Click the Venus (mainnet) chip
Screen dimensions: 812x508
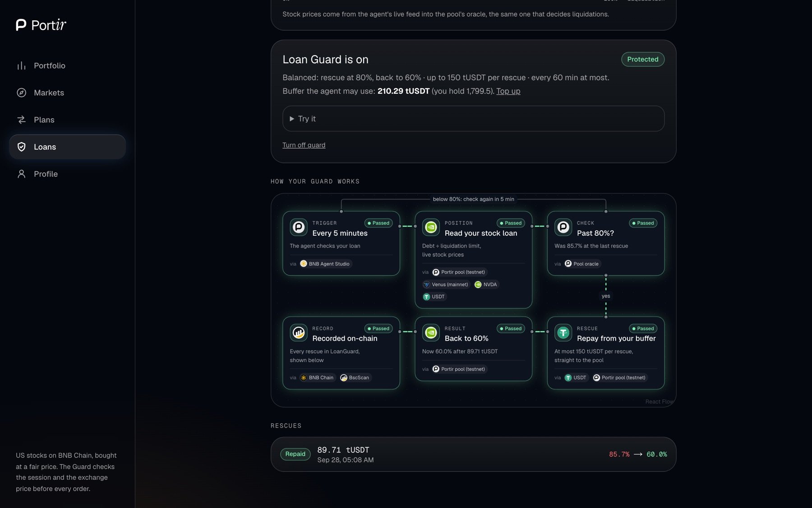point(446,285)
